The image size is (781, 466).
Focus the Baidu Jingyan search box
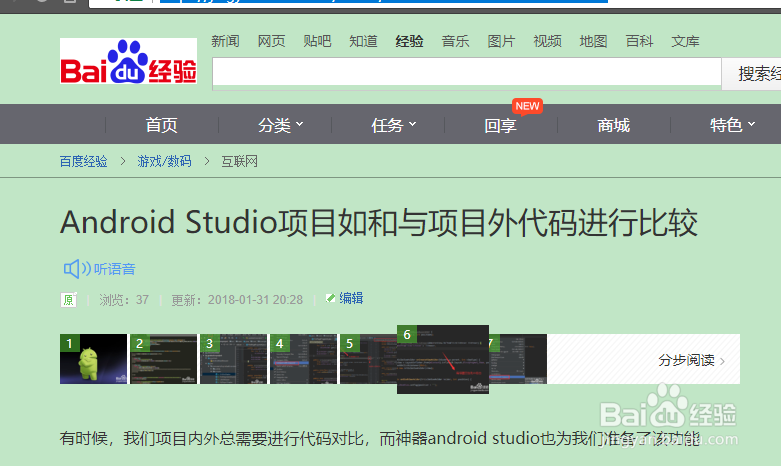point(467,73)
